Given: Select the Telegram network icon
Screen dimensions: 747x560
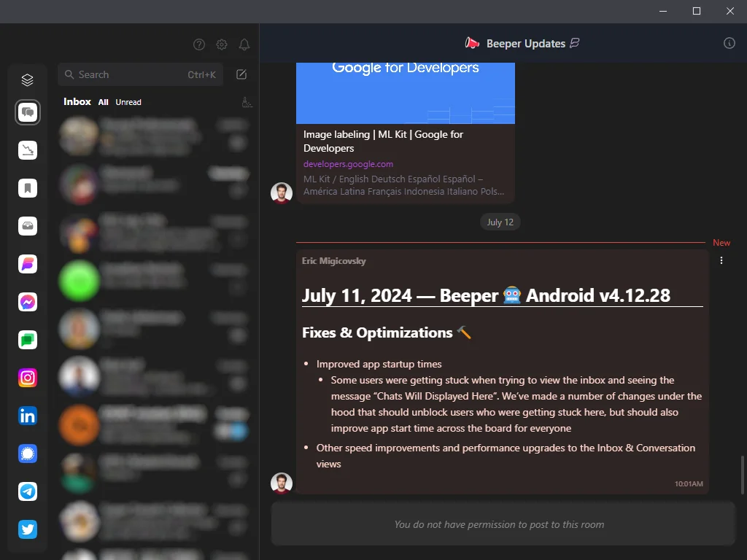Looking at the screenshot, I should pos(28,491).
